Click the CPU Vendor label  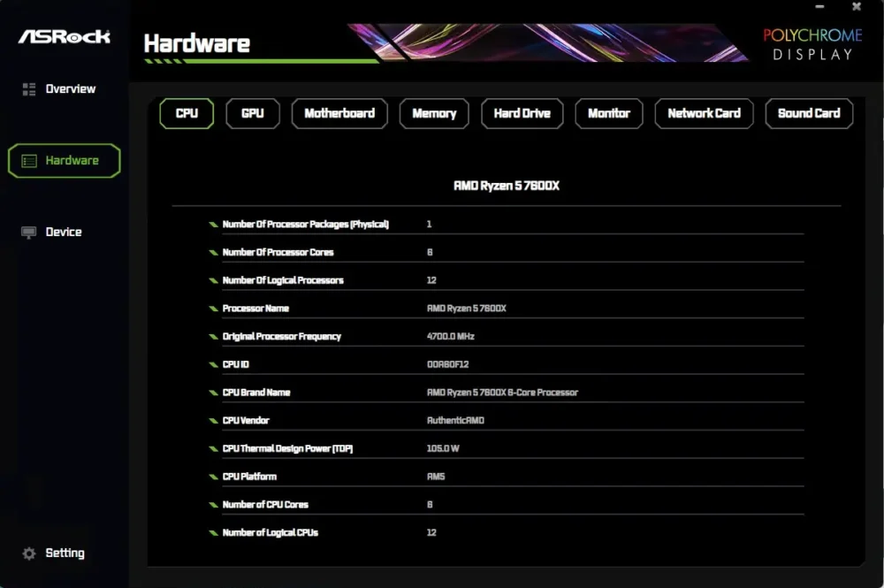pos(246,421)
